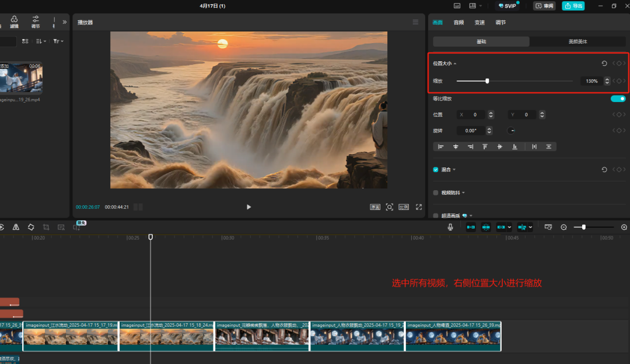
Task: Click the timeline zoom-out minus icon
Action: (x=563, y=227)
